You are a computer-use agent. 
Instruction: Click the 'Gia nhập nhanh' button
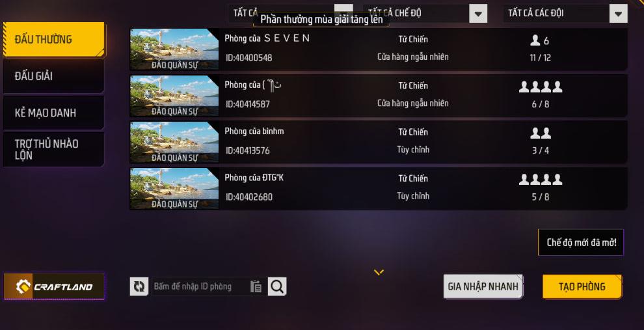tap(483, 286)
